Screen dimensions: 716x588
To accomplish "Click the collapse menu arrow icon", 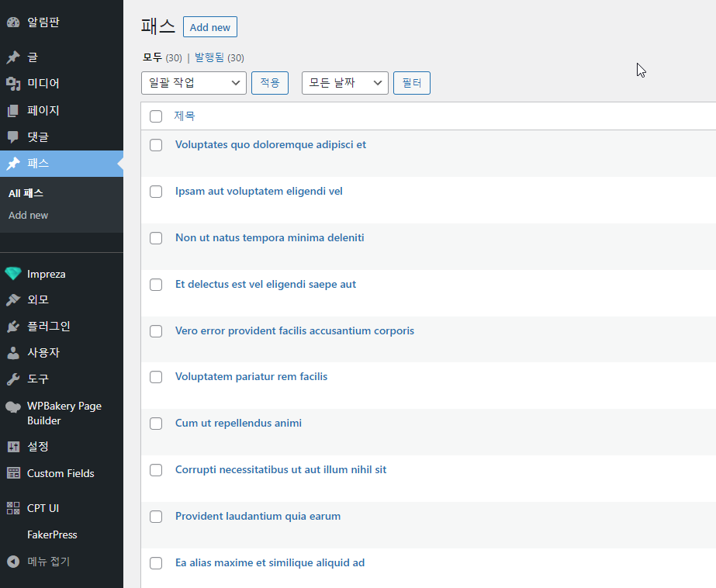I will coord(13,562).
